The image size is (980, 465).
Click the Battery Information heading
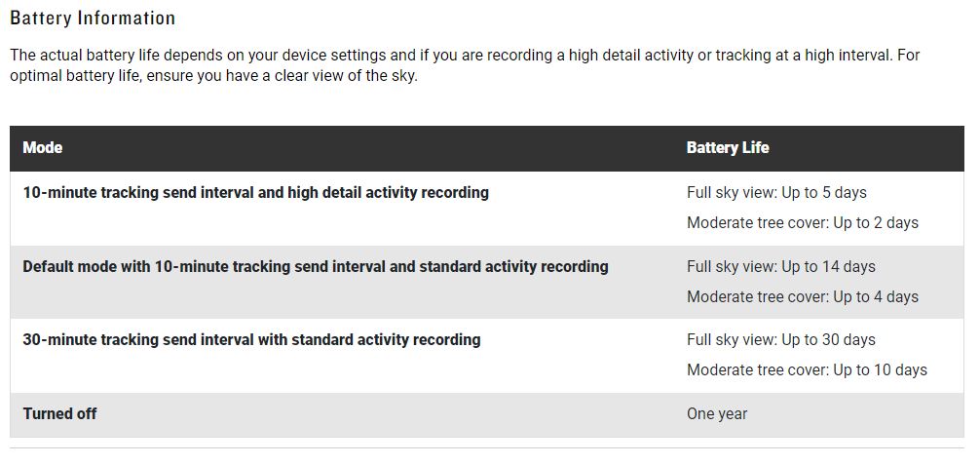coord(93,19)
